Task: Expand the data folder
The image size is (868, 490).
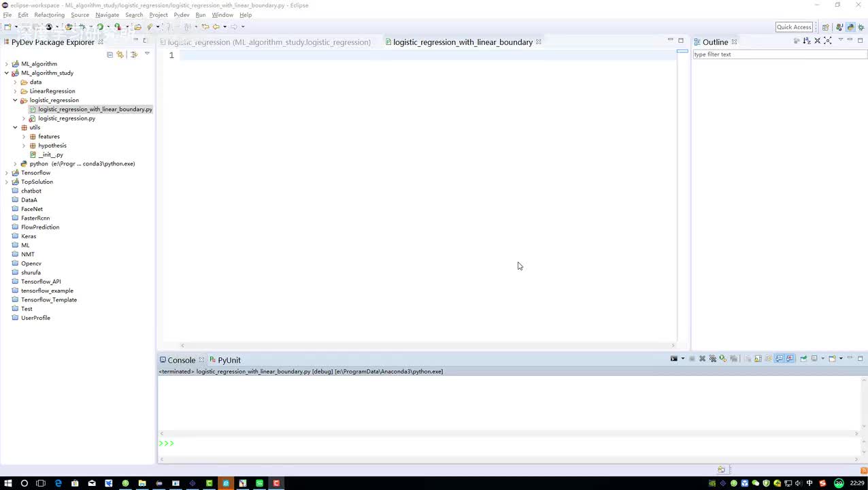Action: [x=15, y=82]
